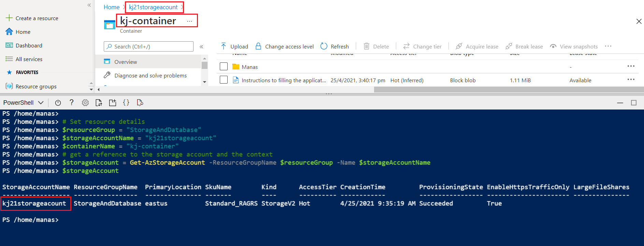Click the FAVORITES star heading
The width and height of the screenshot is (644, 246).
23,72
